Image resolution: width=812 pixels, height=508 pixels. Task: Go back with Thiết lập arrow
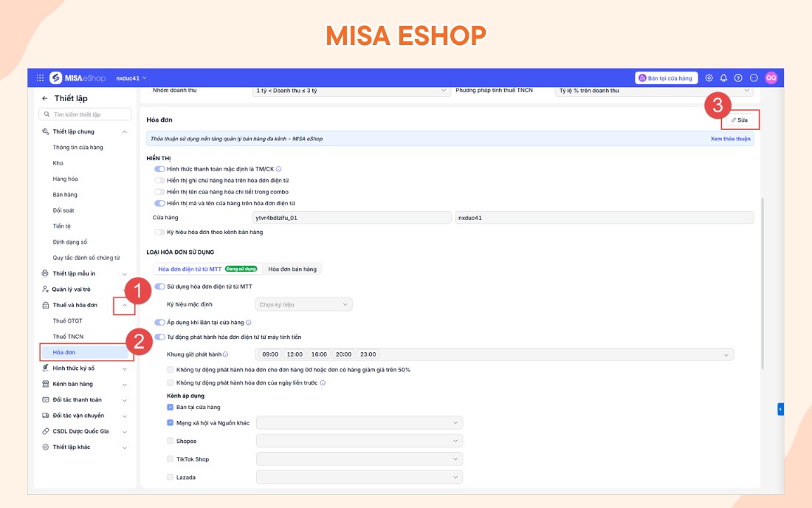click(x=45, y=98)
